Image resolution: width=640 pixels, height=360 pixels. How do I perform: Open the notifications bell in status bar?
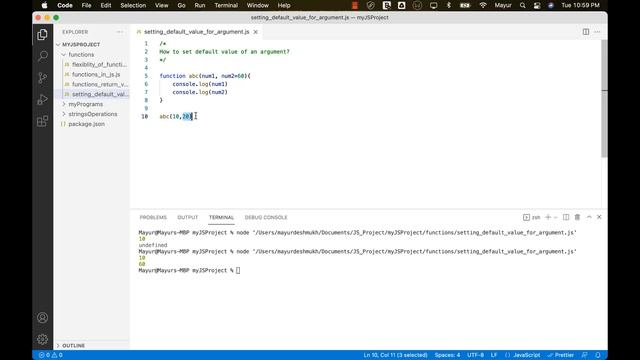click(598, 355)
